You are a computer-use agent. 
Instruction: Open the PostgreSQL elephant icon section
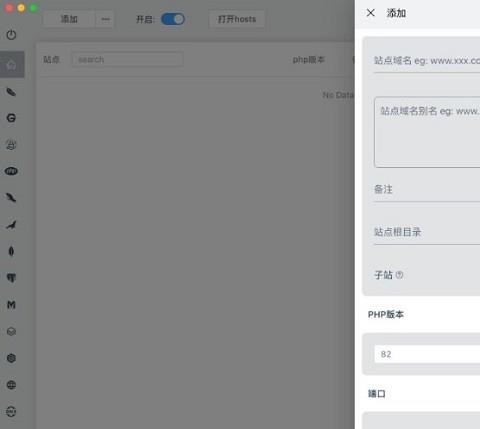click(11, 278)
